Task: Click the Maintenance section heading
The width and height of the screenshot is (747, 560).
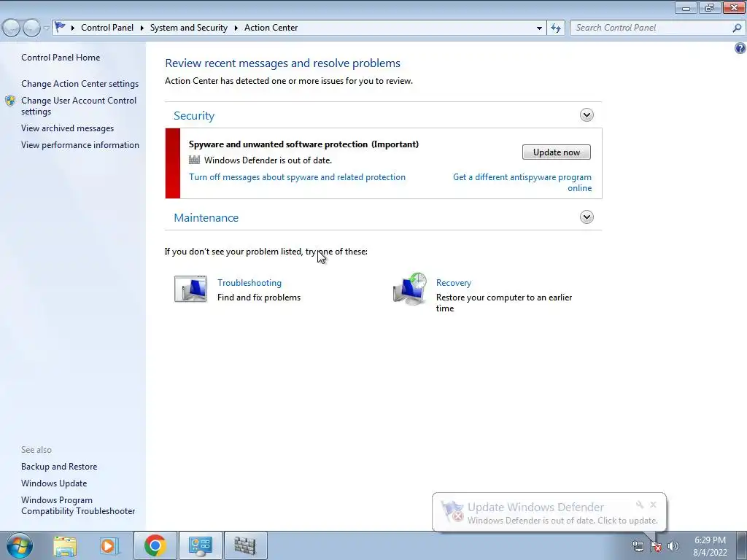Action: tap(206, 217)
